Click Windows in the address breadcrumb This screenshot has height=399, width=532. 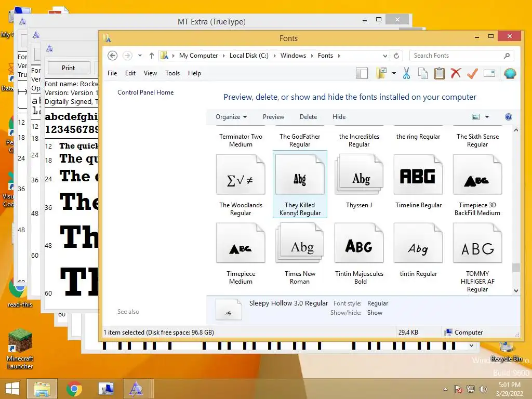(293, 56)
